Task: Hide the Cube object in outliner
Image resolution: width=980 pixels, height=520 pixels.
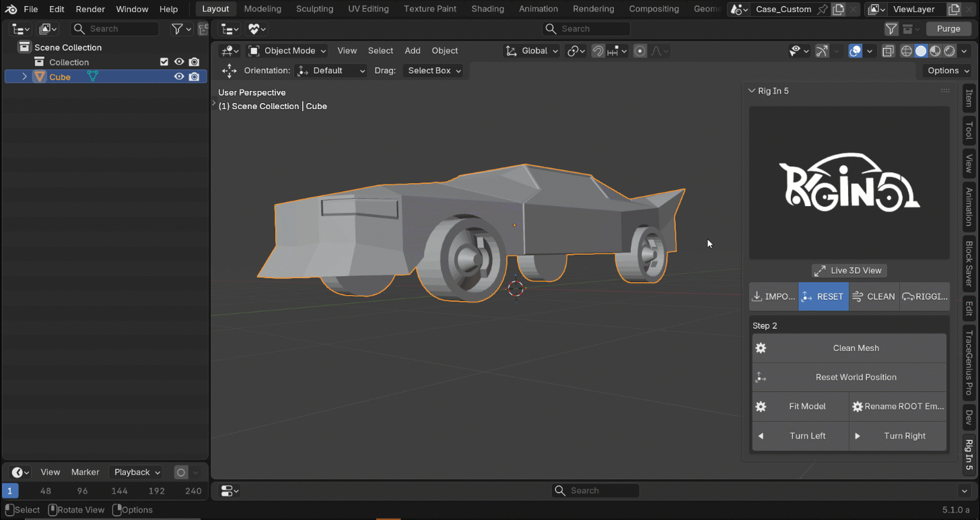Action: [179, 77]
